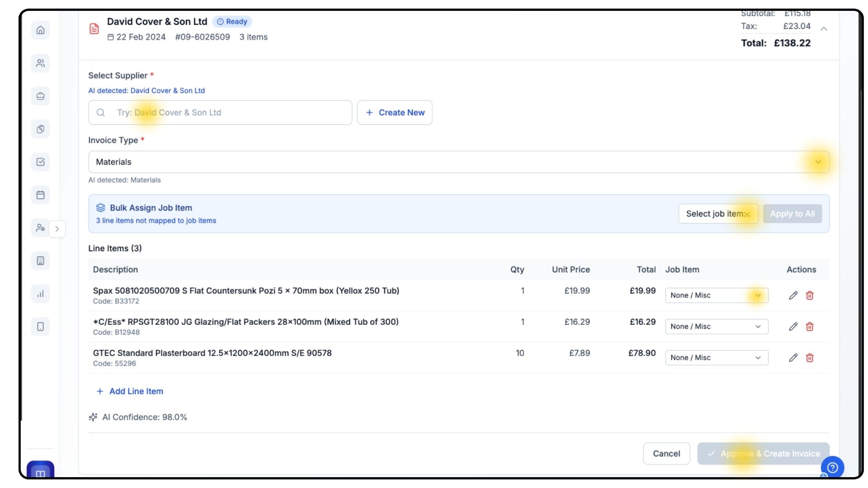The width and height of the screenshot is (868, 488).
Task: Delete the GTEC Standard Plasterboard line item
Action: (x=810, y=358)
